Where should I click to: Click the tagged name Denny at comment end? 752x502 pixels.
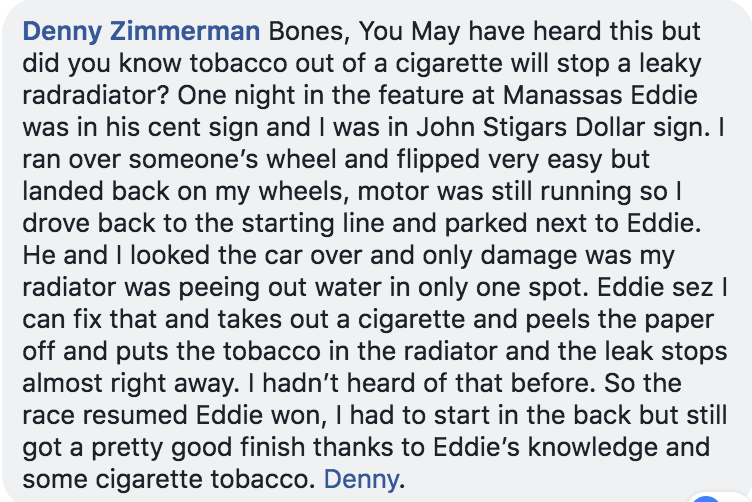[x=361, y=479]
